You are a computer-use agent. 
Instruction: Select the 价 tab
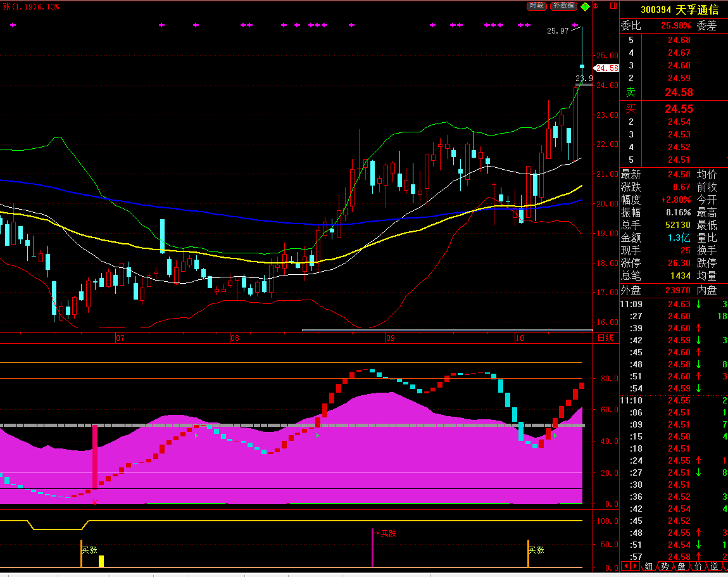(698, 566)
